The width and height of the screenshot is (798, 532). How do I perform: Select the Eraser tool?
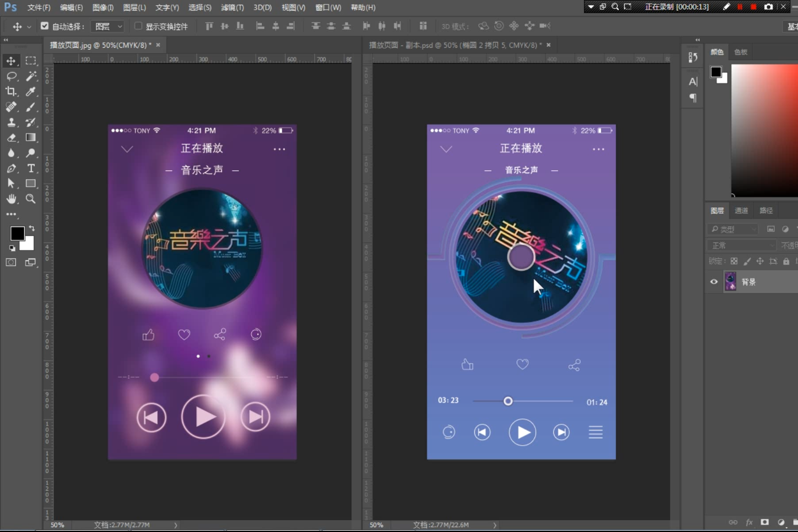pyautogui.click(x=11, y=138)
